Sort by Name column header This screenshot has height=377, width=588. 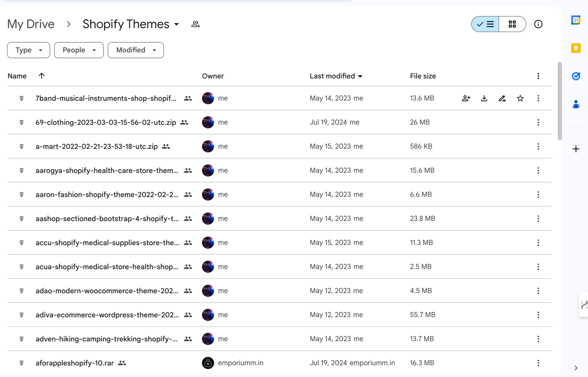(17, 76)
